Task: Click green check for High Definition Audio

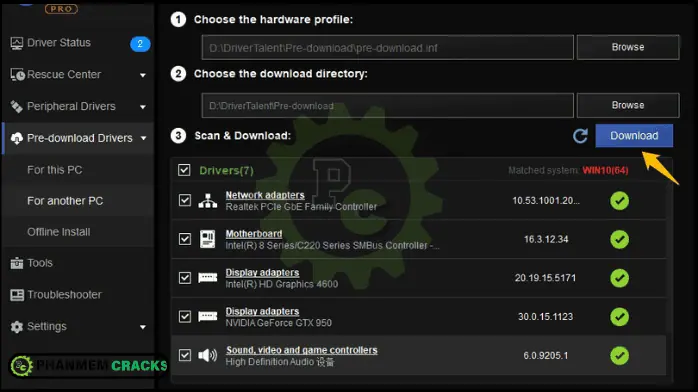Action: tap(619, 356)
